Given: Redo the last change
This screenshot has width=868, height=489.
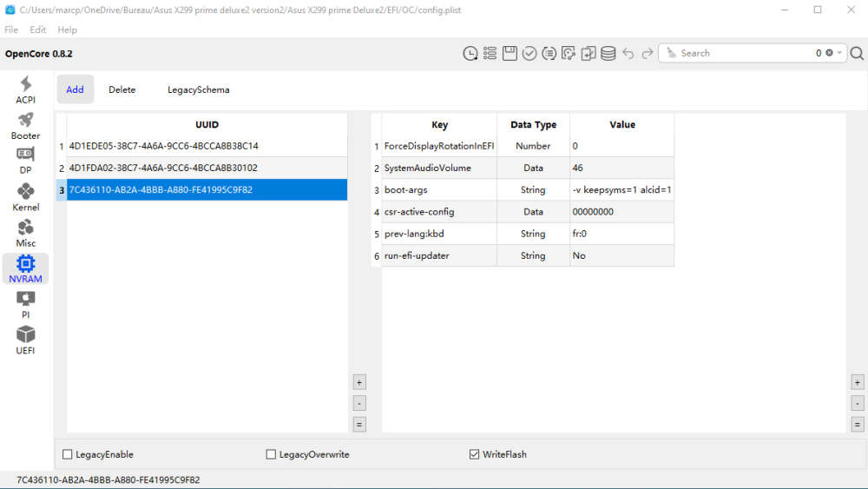Looking at the screenshot, I should [x=648, y=53].
